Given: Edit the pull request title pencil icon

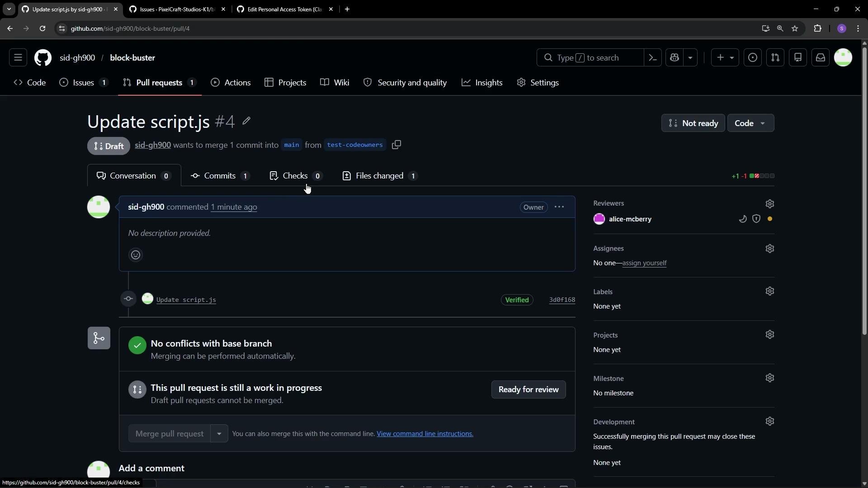Looking at the screenshot, I should [246, 121].
